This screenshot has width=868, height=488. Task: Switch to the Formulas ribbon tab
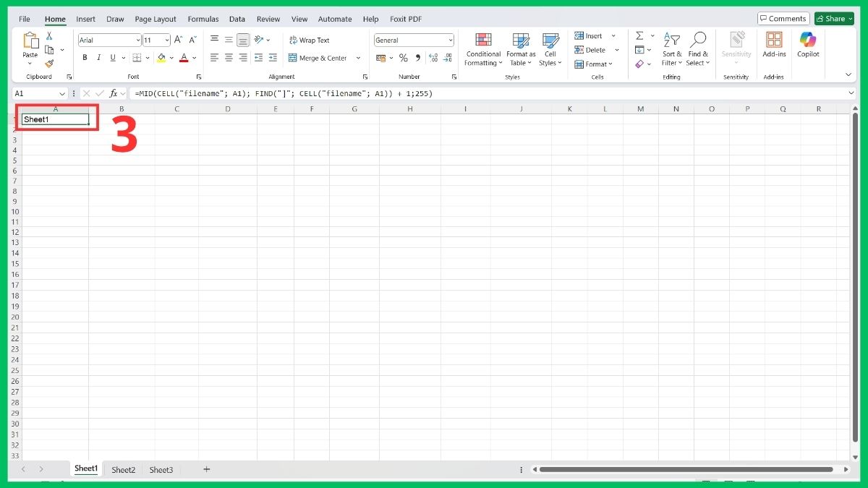pos(203,19)
